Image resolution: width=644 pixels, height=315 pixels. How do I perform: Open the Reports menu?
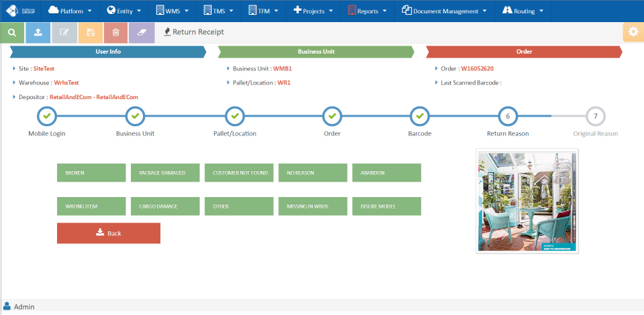pyautogui.click(x=367, y=11)
